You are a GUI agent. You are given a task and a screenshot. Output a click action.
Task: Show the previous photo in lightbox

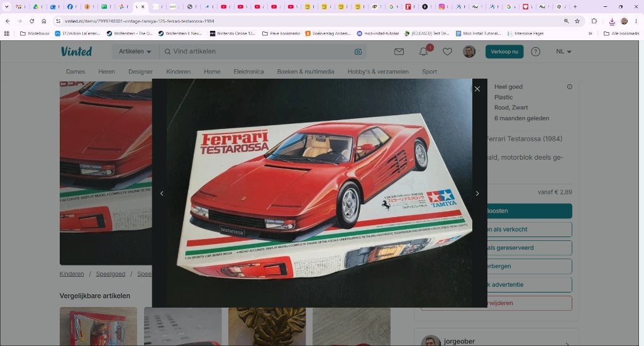pyautogui.click(x=162, y=193)
